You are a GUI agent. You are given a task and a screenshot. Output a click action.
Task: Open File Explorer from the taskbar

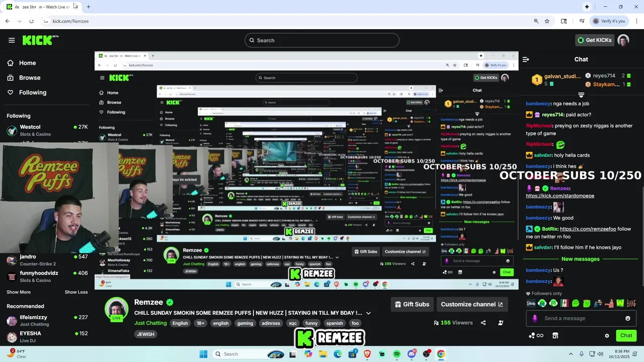tap(323, 354)
